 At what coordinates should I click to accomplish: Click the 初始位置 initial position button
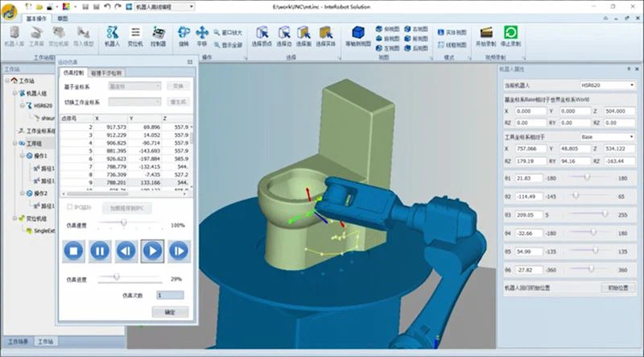click(x=618, y=288)
